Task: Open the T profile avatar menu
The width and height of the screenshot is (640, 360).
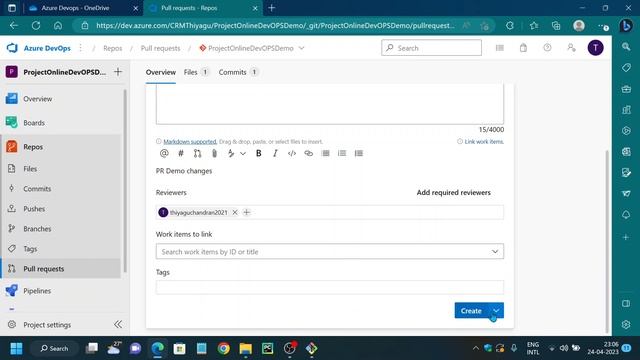Action: click(x=596, y=48)
